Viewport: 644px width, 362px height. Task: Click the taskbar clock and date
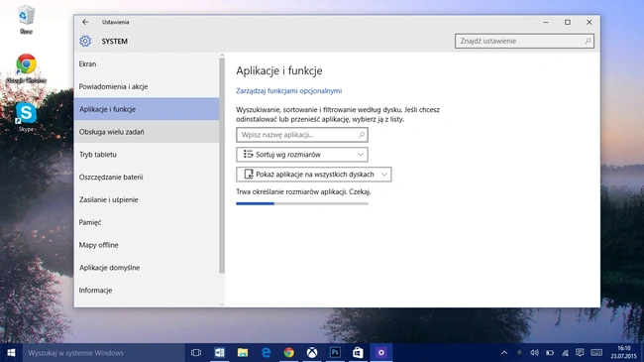[x=623, y=352]
